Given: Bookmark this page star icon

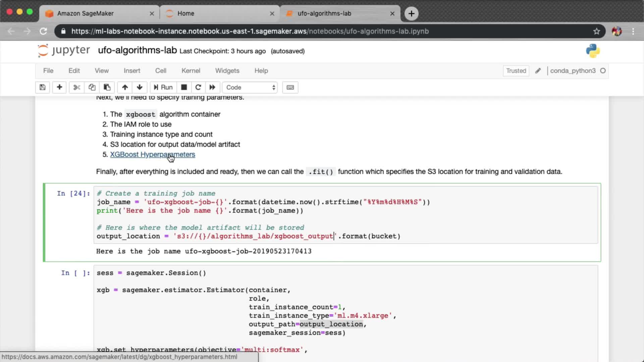Looking at the screenshot, I should pyautogui.click(x=596, y=31).
